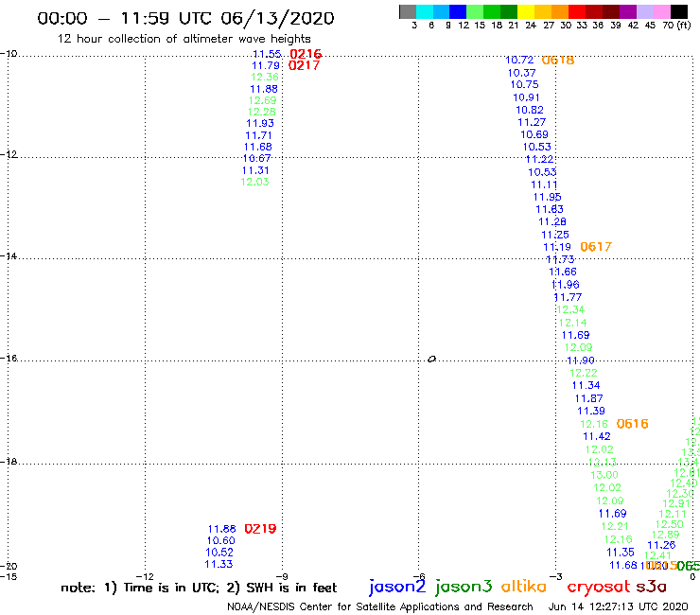The image size is (700, 615).
Task: Select the wave height value 10.91
Action: click(x=526, y=97)
